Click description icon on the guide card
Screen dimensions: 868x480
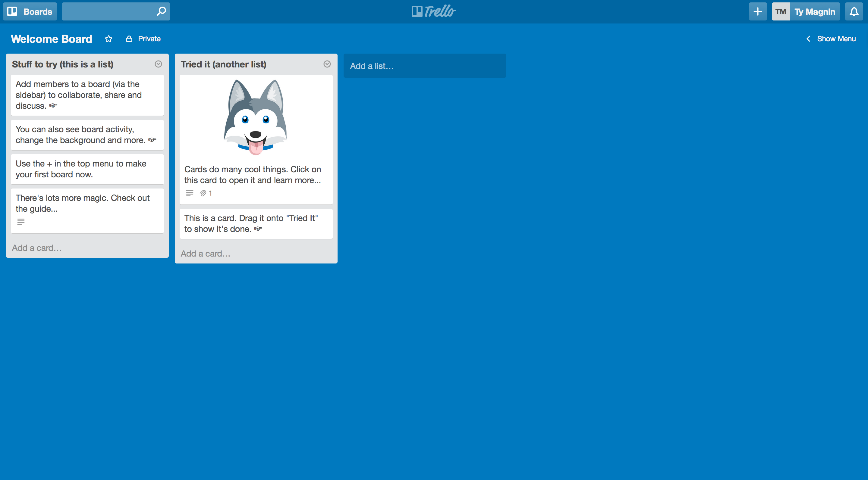(x=21, y=222)
